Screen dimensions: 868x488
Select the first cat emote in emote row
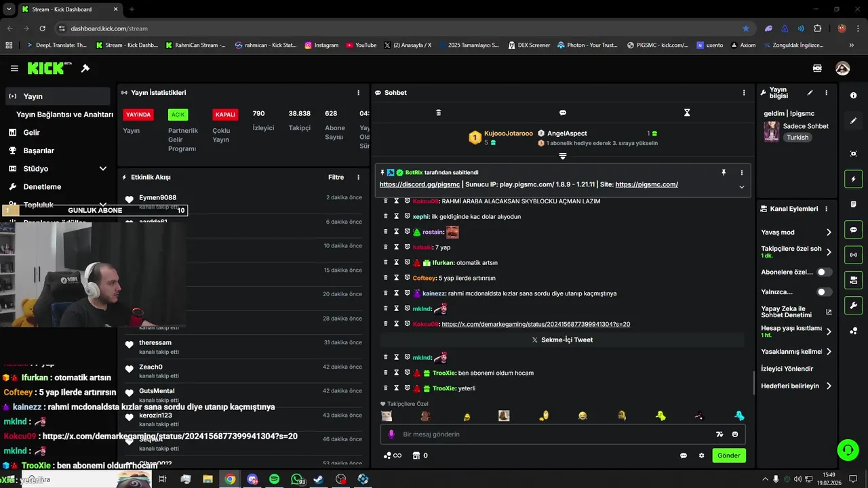pos(387,415)
